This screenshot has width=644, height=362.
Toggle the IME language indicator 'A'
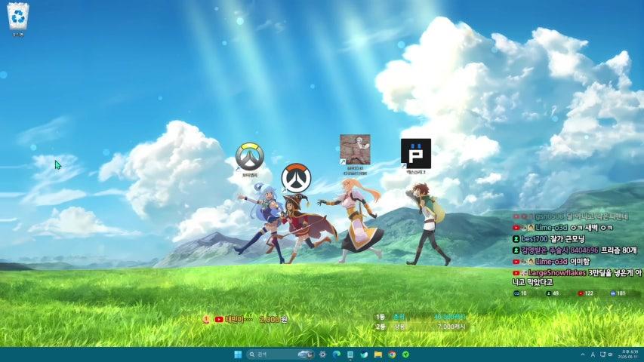pyautogui.click(x=593, y=354)
